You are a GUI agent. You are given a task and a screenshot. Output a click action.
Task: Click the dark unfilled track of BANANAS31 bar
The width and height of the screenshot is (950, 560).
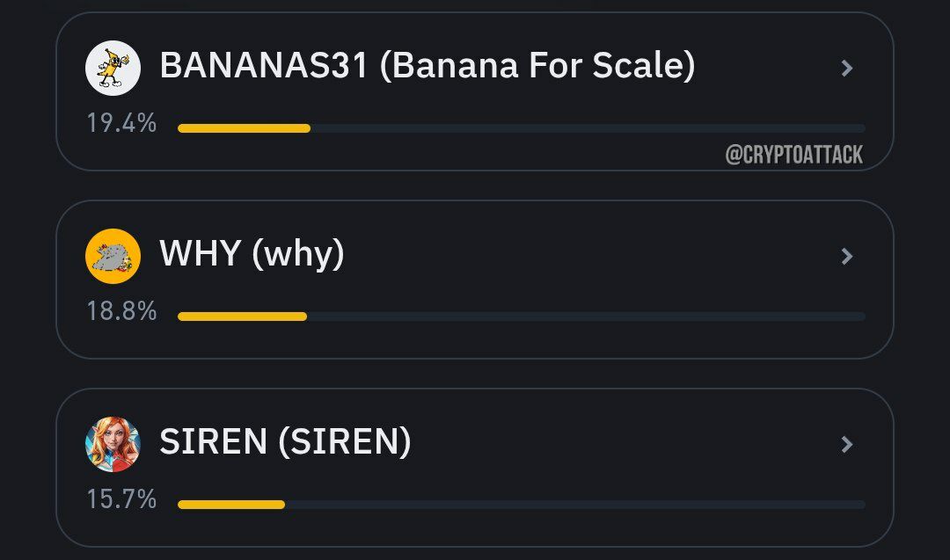[588, 128]
